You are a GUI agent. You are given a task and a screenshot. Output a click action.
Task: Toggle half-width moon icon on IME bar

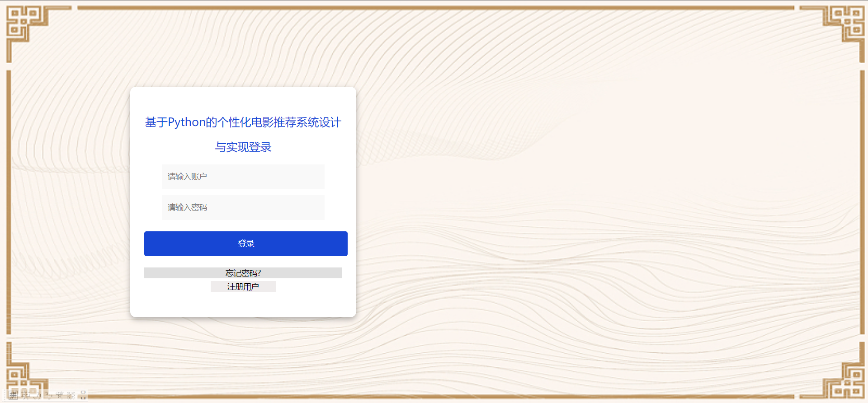(x=37, y=395)
